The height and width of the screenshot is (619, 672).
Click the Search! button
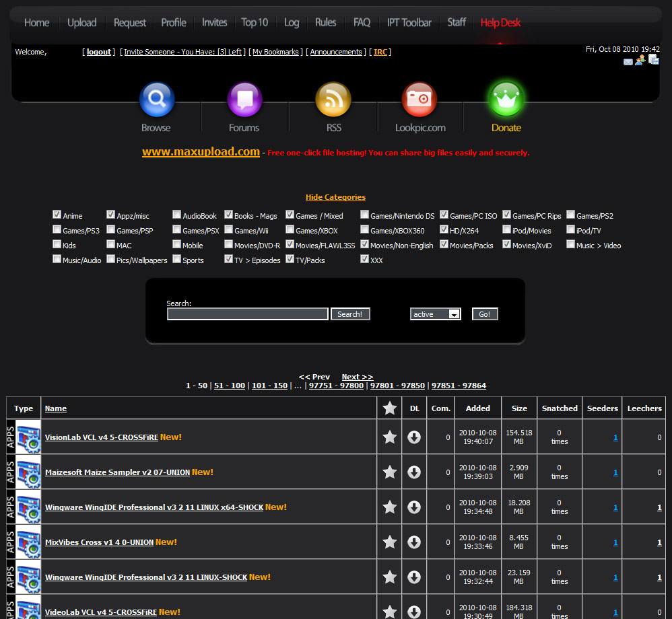[x=350, y=314]
